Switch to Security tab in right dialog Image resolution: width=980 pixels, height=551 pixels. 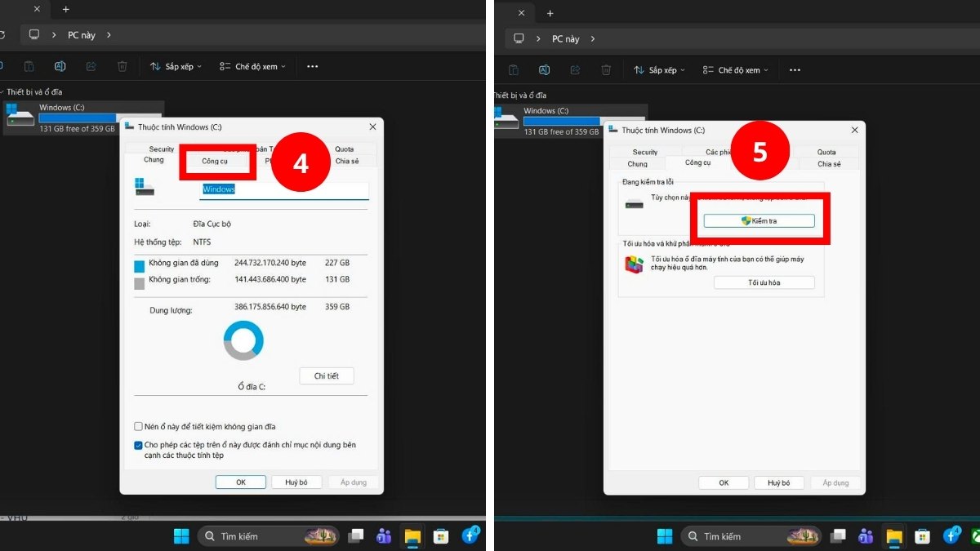click(644, 152)
